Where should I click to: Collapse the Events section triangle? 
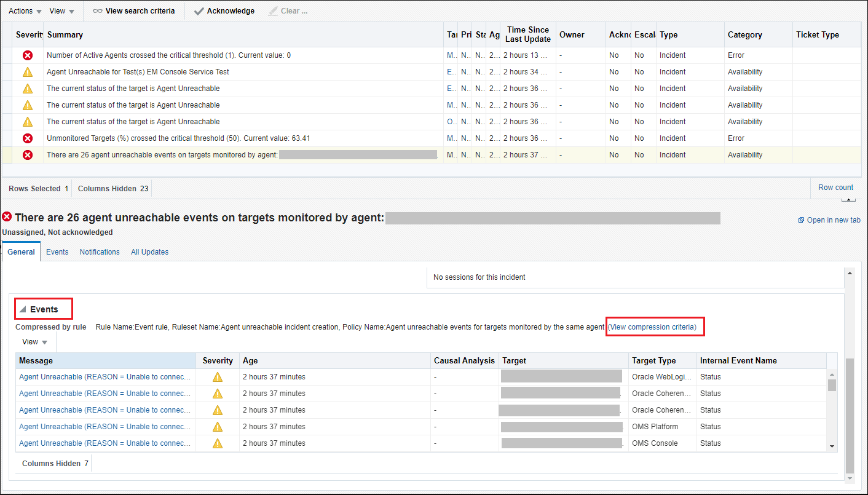tap(23, 309)
